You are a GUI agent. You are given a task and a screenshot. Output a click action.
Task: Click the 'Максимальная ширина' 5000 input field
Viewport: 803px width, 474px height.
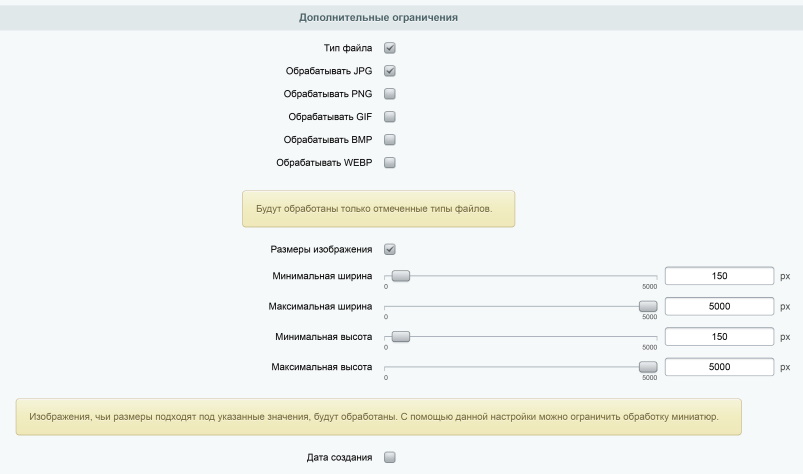click(719, 307)
